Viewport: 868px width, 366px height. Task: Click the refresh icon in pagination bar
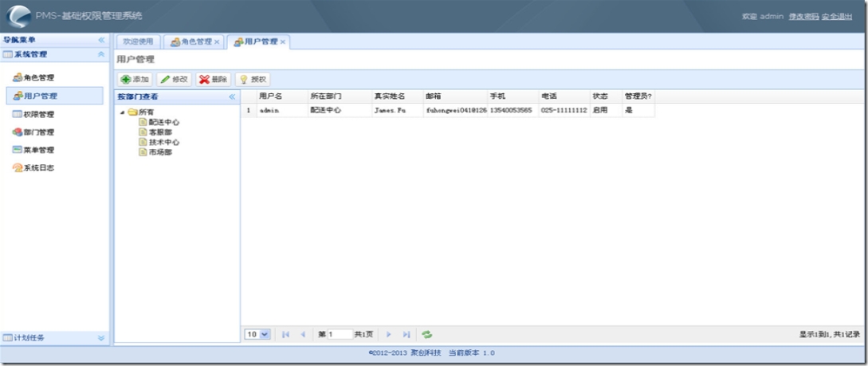pyautogui.click(x=427, y=335)
